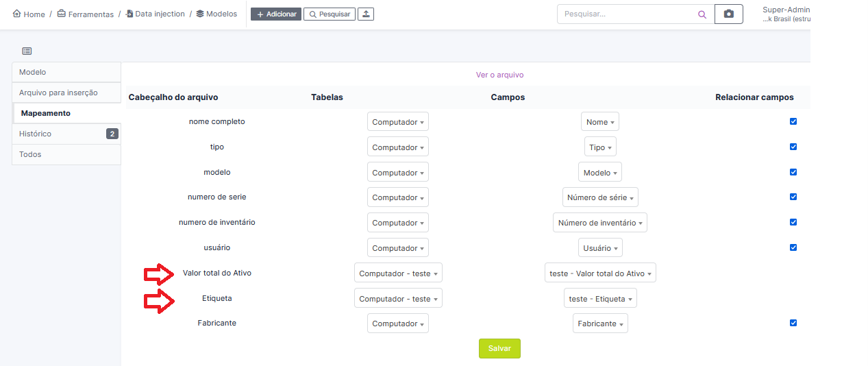Open the table dropdown for modelo
Screen dimensions: 868x366
click(398, 173)
